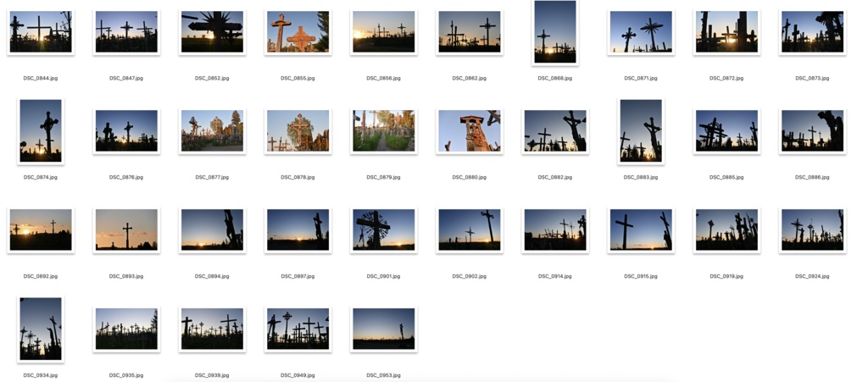868x382 pixels.
Task: Click the DSC_0886.jpg photo
Action: [x=813, y=131]
